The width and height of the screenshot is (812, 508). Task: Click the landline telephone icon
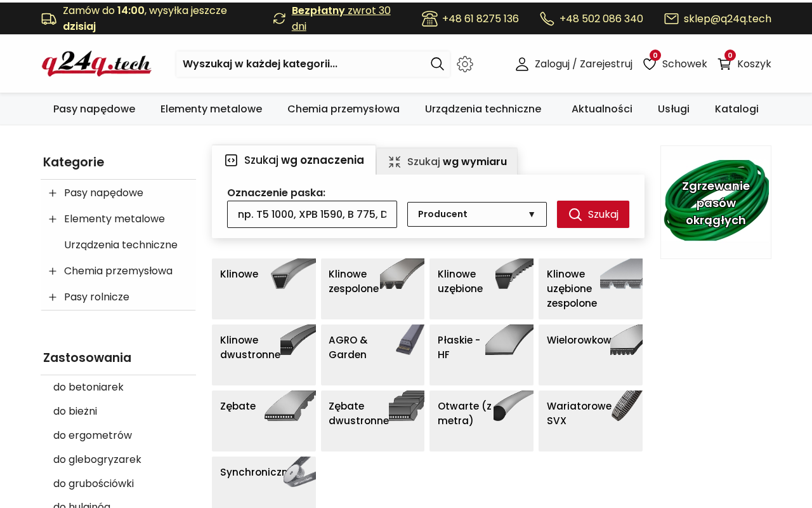coord(429,18)
